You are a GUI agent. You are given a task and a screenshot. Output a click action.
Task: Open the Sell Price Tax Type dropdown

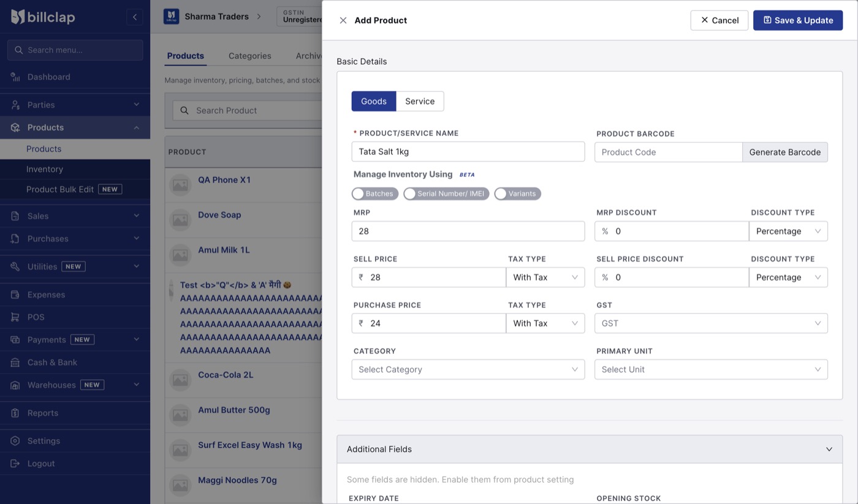pos(545,277)
